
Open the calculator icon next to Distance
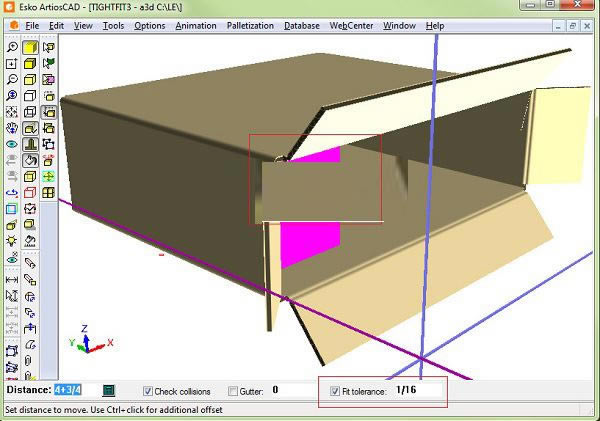pos(108,390)
